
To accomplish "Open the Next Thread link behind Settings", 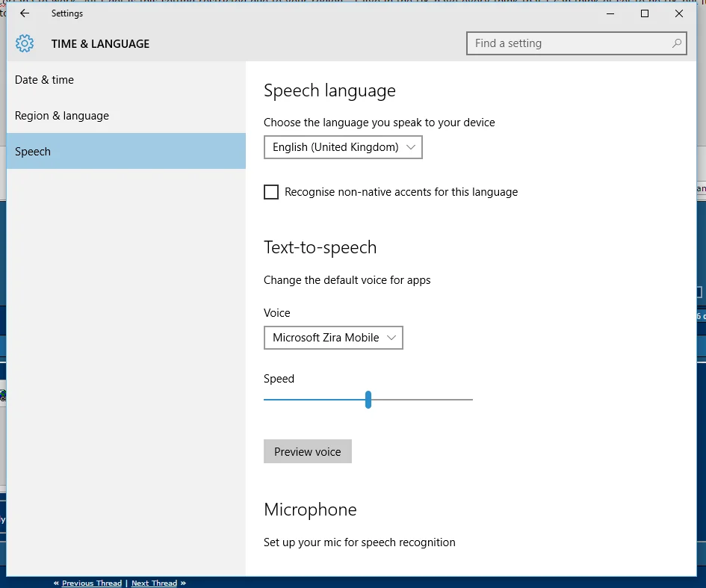I will [154, 583].
